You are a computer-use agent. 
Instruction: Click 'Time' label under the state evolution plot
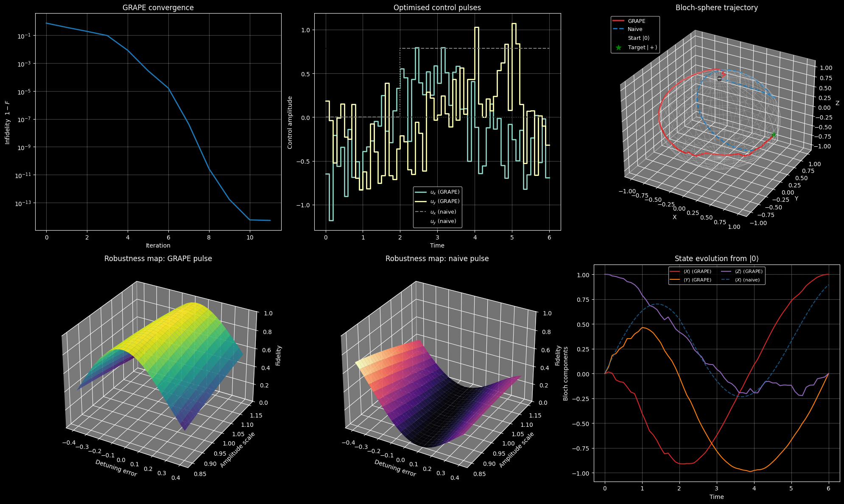[x=717, y=496]
